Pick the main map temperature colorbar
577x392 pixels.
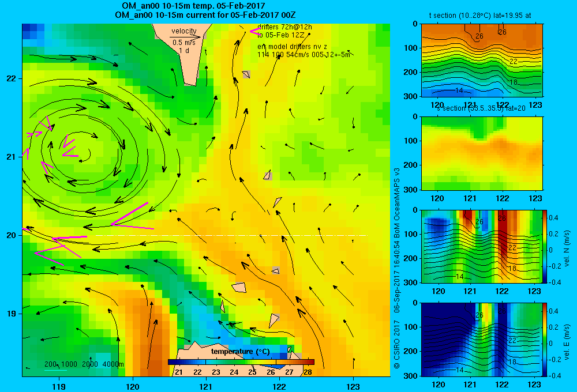pyautogui.click(x=241, y=362)
